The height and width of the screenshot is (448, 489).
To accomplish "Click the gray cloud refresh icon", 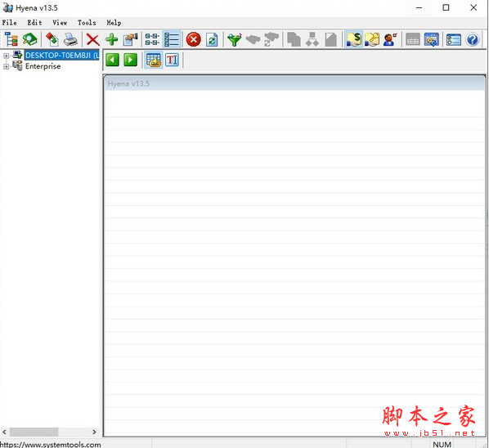I will tap(271, 39).
